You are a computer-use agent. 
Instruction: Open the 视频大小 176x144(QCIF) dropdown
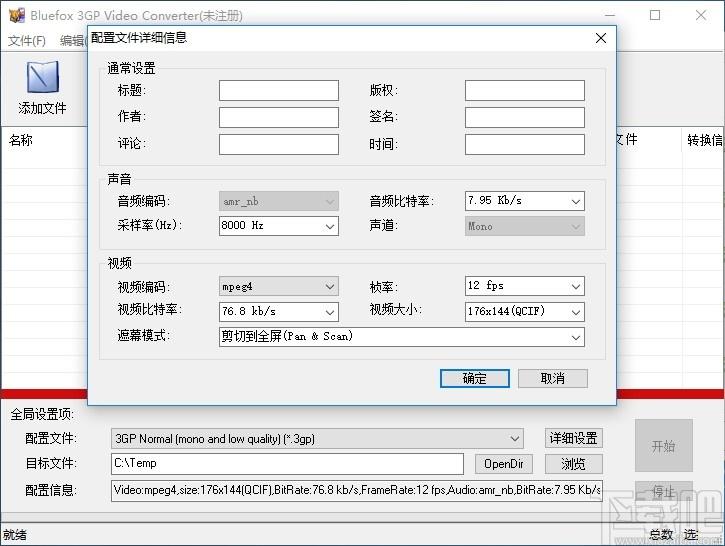point(525,312)
